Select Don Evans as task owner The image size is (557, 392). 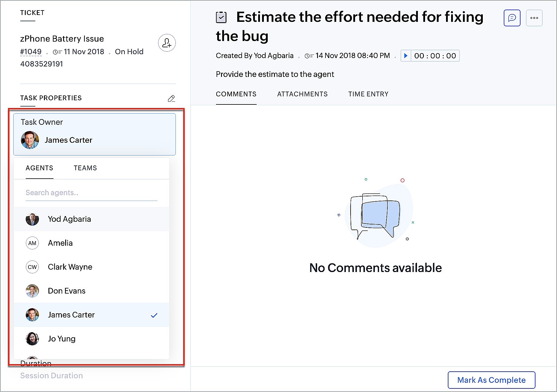point(66,291)
